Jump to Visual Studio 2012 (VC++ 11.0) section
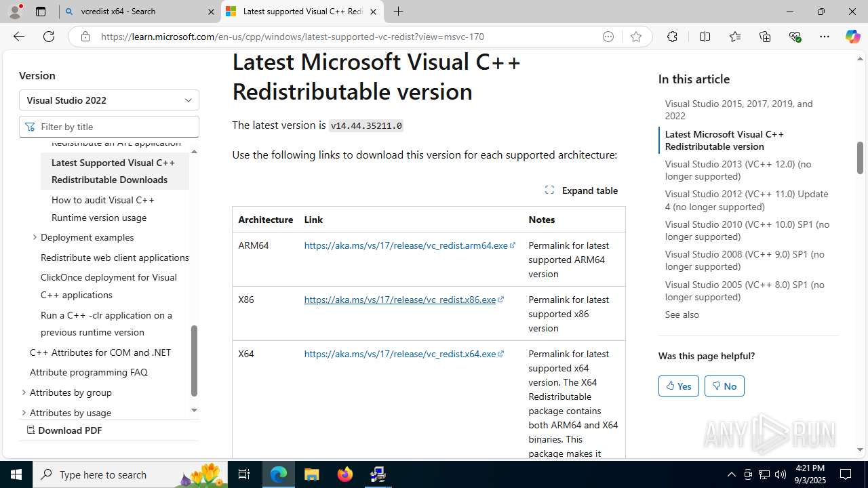This screenshot has width=868, height=488. pos(747,200)
